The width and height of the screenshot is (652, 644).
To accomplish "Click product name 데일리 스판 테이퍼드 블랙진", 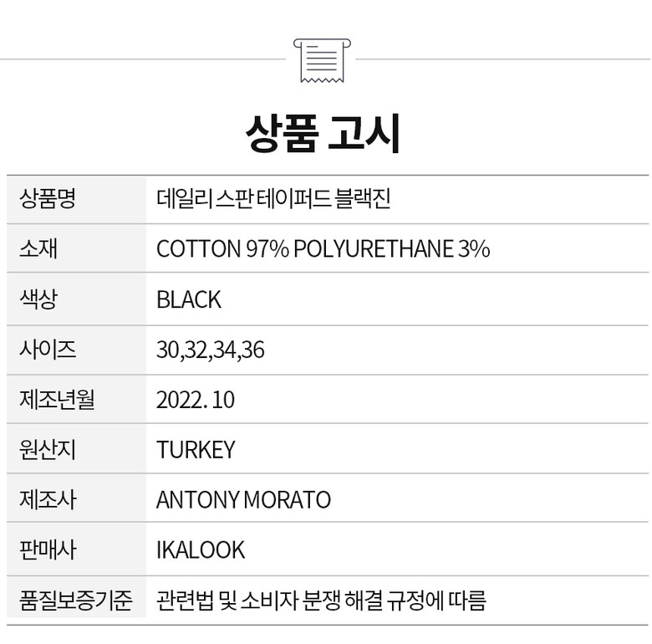I will pos(273,199).
